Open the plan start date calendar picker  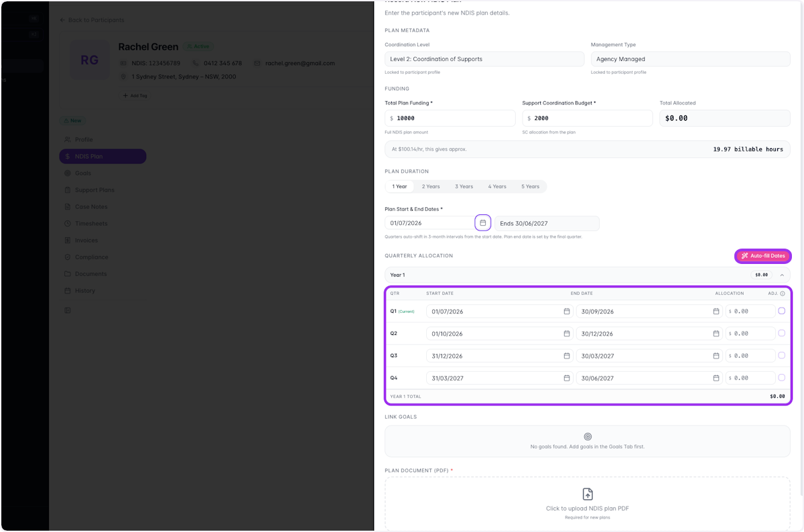(483, 222)
